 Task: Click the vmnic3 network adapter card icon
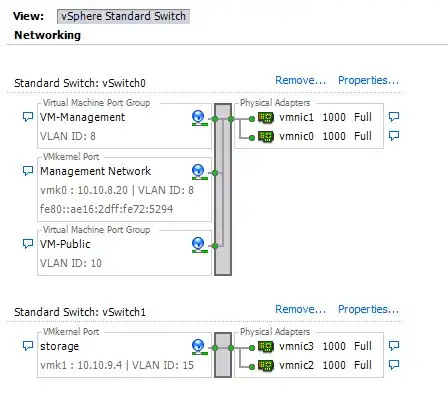pyautogui.click(x=266, y=346)
